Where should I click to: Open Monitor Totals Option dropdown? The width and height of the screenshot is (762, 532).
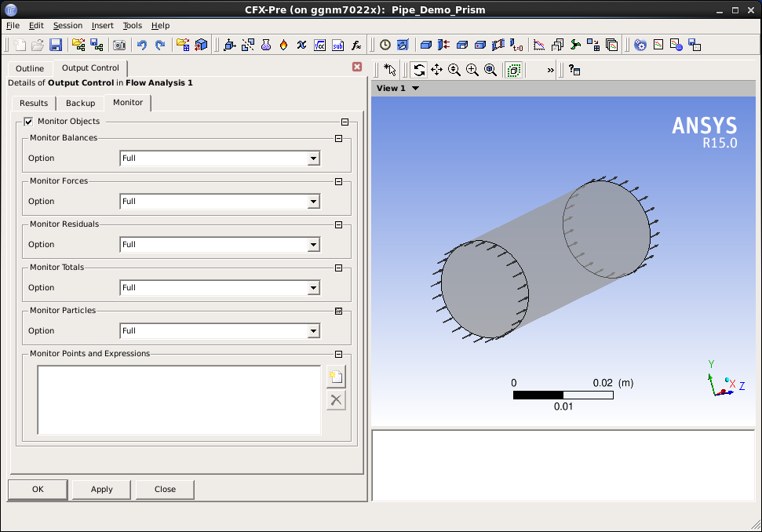pyautogui.click(x=313, y=288)
